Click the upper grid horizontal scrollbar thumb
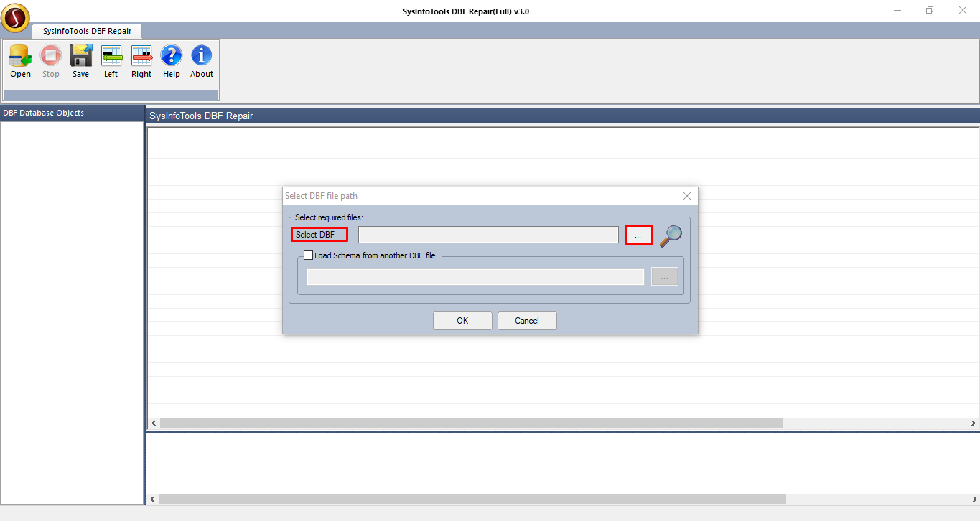The image size is (980, 521). (471, 423)
